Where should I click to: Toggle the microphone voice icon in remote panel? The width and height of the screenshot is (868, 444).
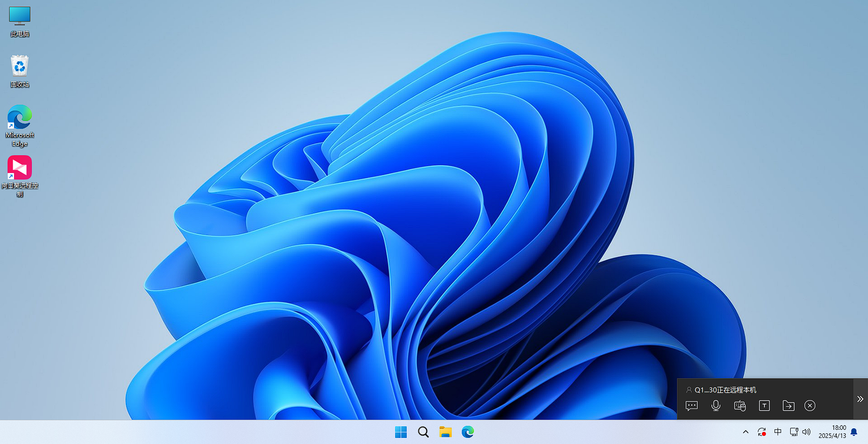click(716, 406)
